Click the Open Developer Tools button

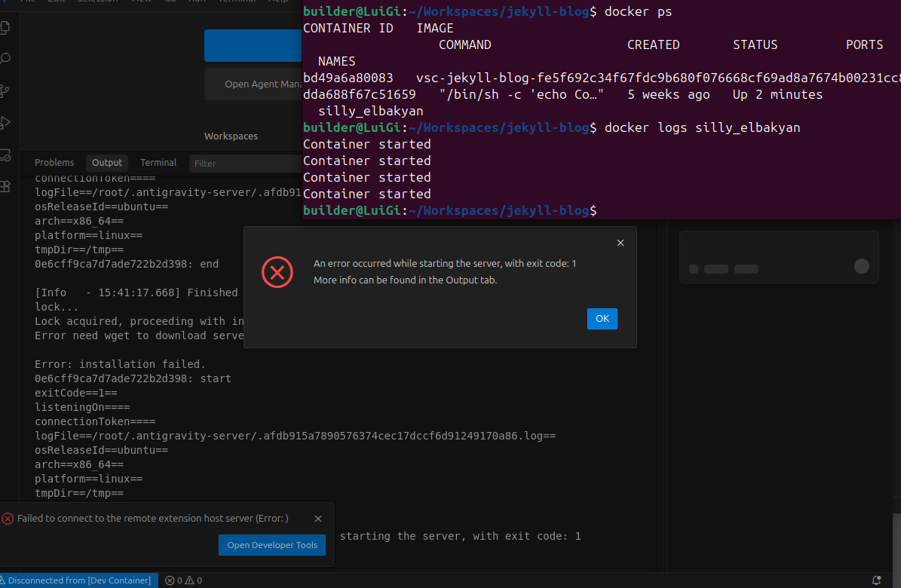272,545
